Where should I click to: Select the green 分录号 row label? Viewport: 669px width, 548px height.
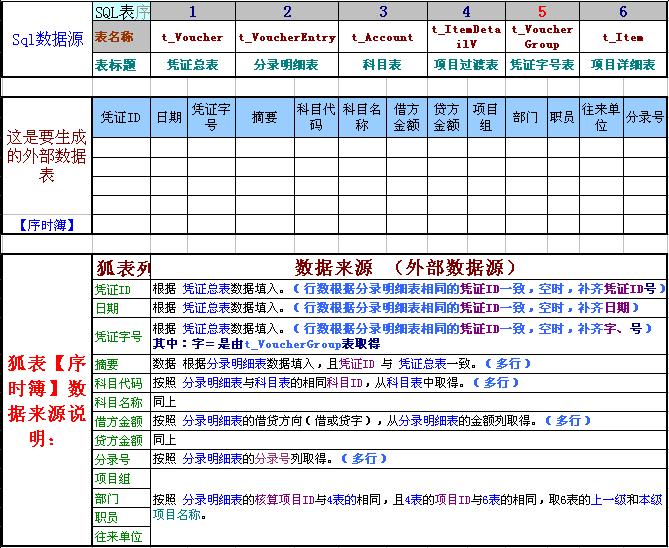122,459
